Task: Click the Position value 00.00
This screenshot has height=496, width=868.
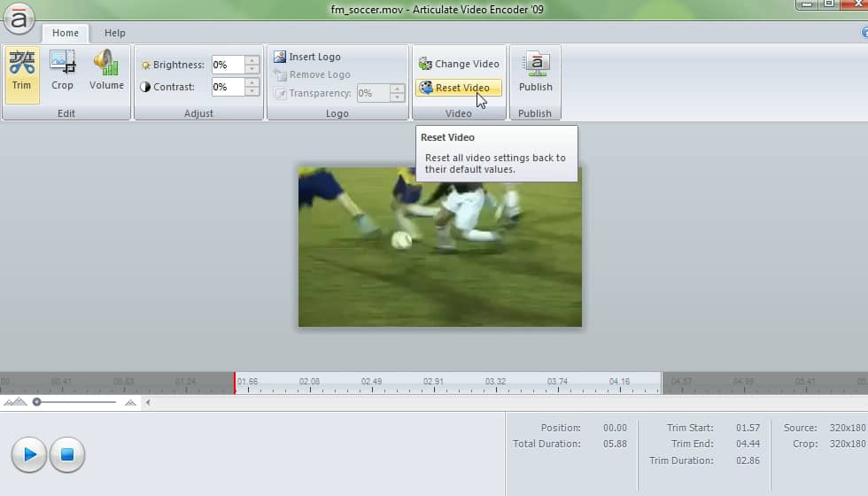Action: (x=615, y=428)
